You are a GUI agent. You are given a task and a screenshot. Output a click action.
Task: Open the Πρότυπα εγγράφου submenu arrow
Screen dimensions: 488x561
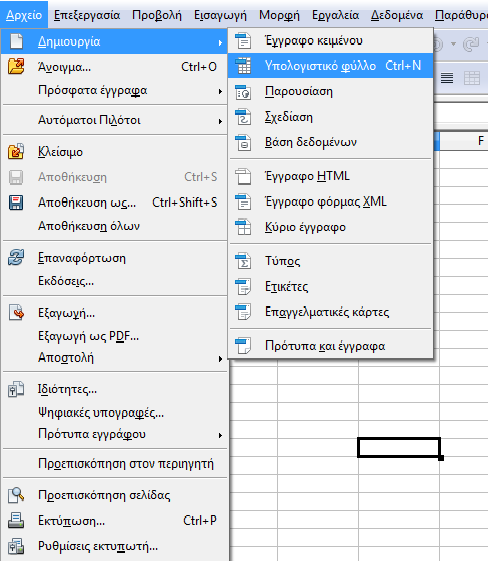tap(220, 435)
